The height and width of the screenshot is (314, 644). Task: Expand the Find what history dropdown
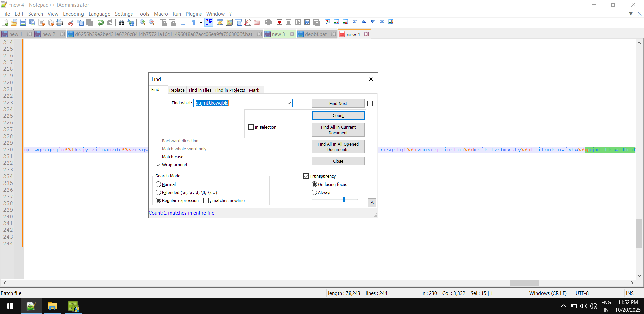tap(289, 103)
